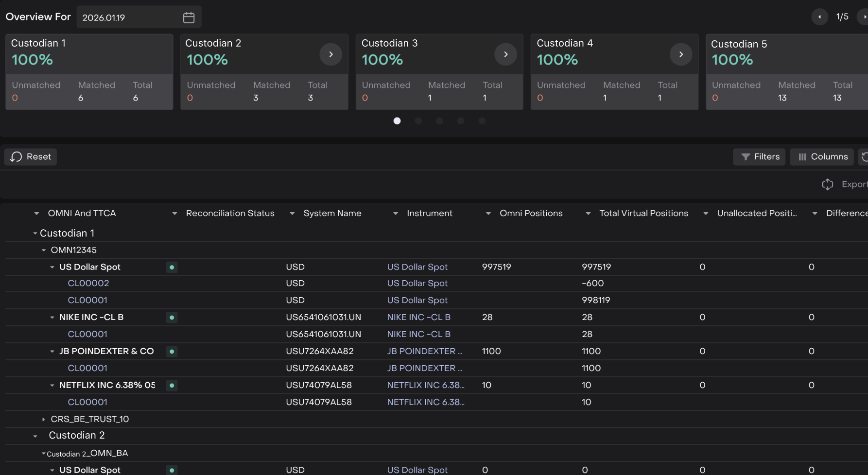Select the third carousel page dot
This screenshot has height=475, width=868.
coord(439,121)
